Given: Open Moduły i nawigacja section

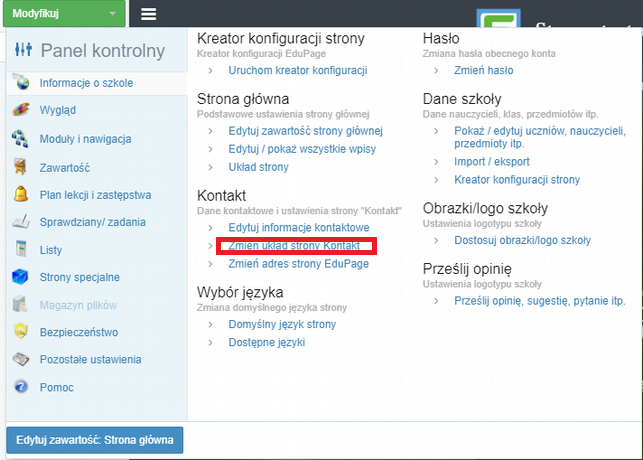Looking at the screenshot, I should pyautogui.click(x=85, y=139).
